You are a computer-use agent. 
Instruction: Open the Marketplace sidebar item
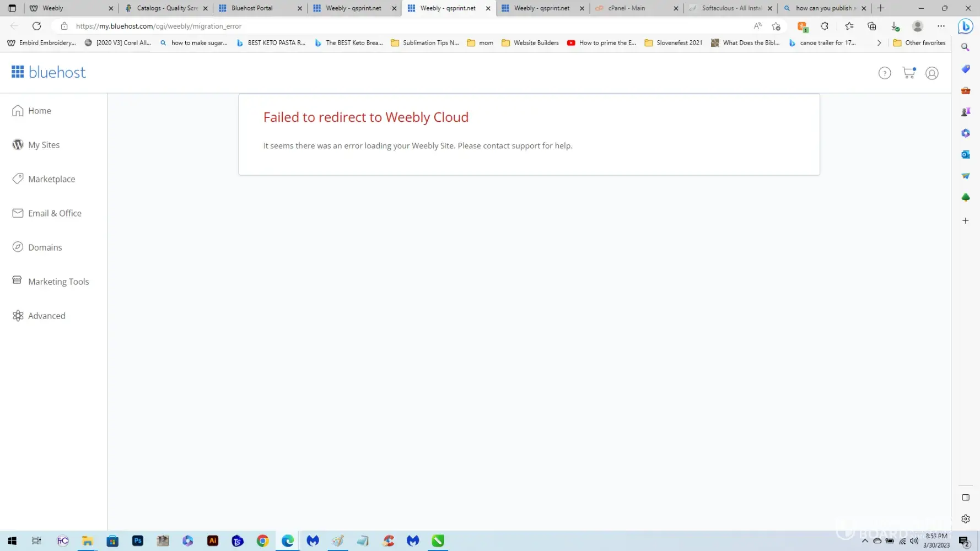51,179
